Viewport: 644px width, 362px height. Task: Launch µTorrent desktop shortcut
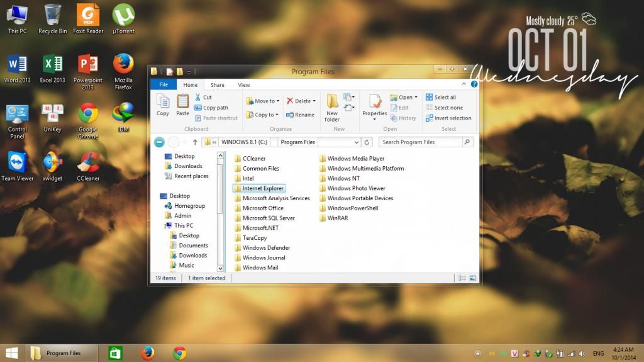click(x=123, y=19)
